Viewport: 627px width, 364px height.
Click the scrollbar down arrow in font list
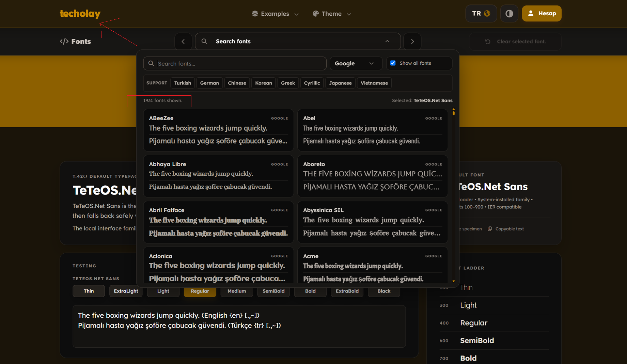453,281
